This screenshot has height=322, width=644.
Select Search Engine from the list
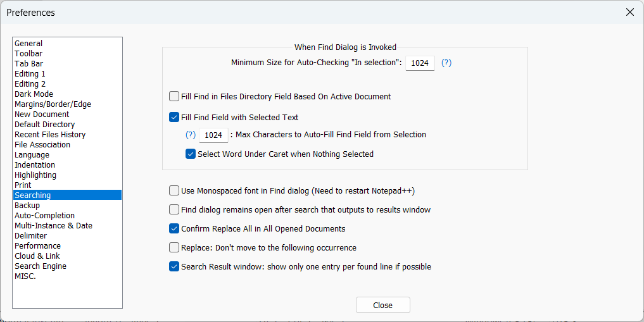pyautogui.click(x=41, y=266)
